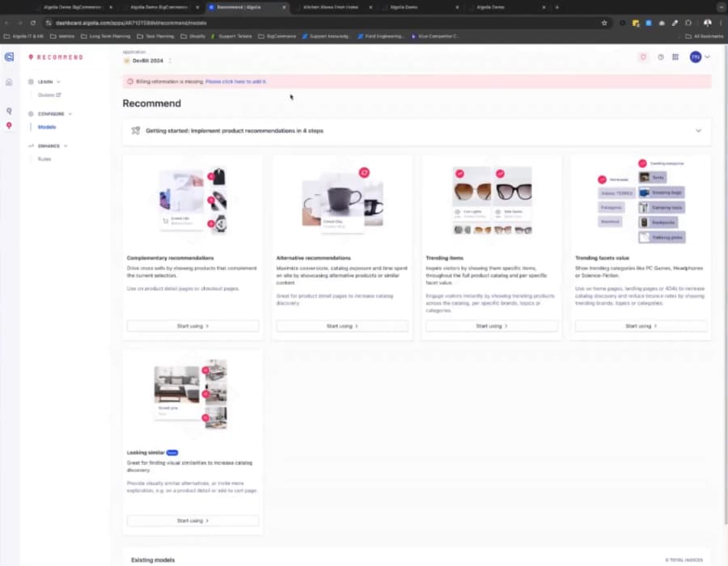This screenshot has height=566, width=728.
Task: Expand the account menu chevron next to avatar
Action: (x=707, y=57)
